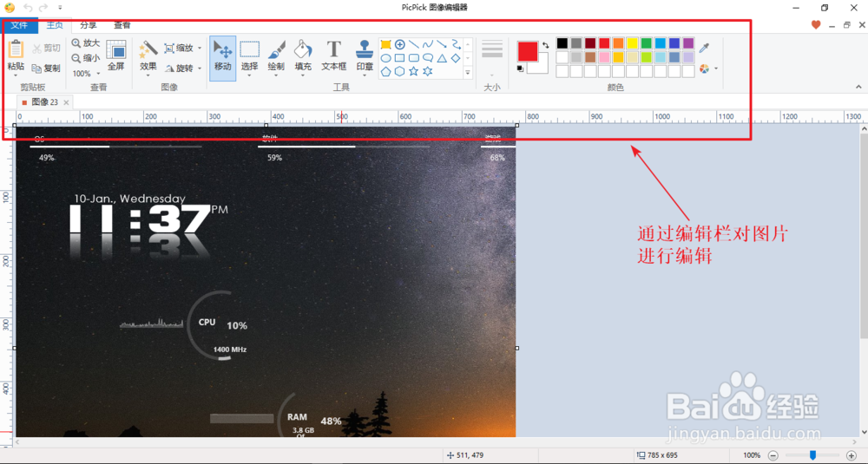
Task: Pick the pentagon shape
Action: [386, 71]
